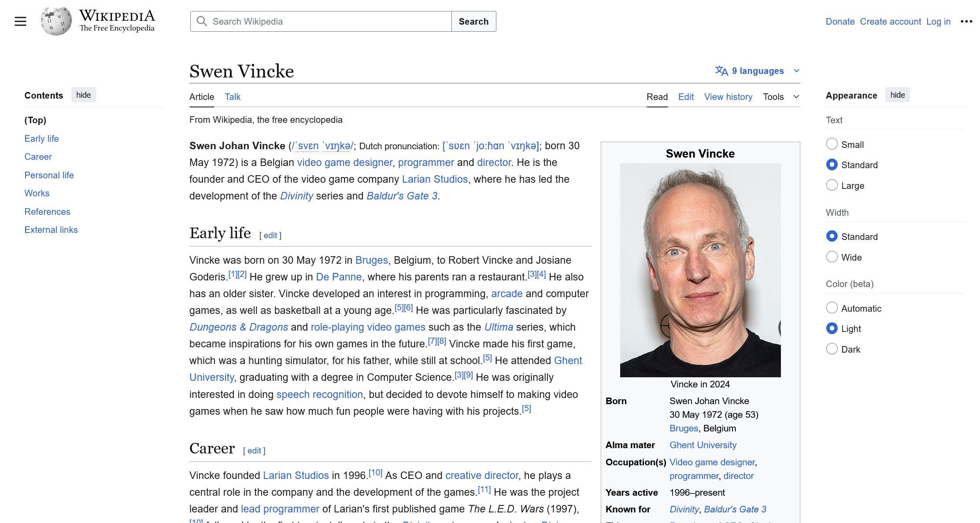
Task: Select the Automatic color option
Action: [x=832, y=308]
